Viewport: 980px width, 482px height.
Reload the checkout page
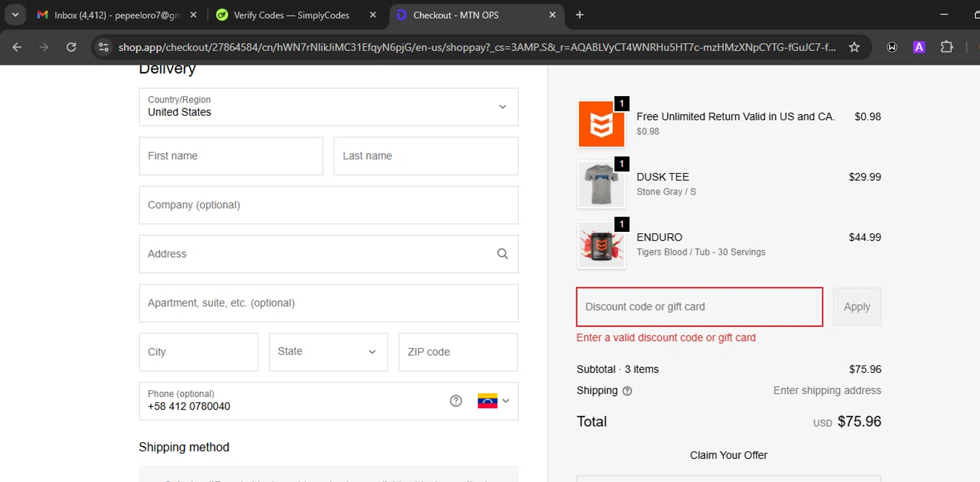71,47
